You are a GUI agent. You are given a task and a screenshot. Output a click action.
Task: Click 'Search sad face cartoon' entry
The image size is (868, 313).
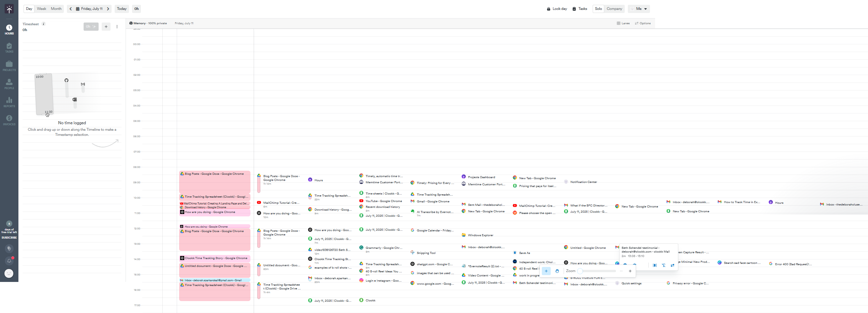coord(739,262)
